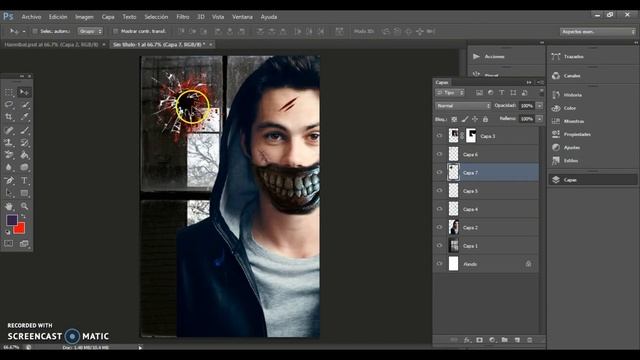Viewport: 640px width, 360px height.
Task: Enable the Selec. autom. checkbox
Action: pyautogui.click(x=35, y=31)
